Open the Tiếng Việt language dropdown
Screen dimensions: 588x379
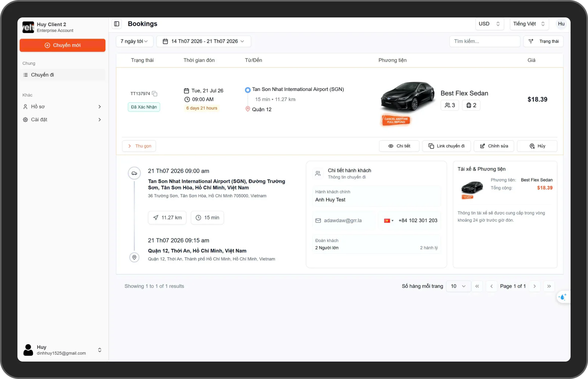pos(529,24)
